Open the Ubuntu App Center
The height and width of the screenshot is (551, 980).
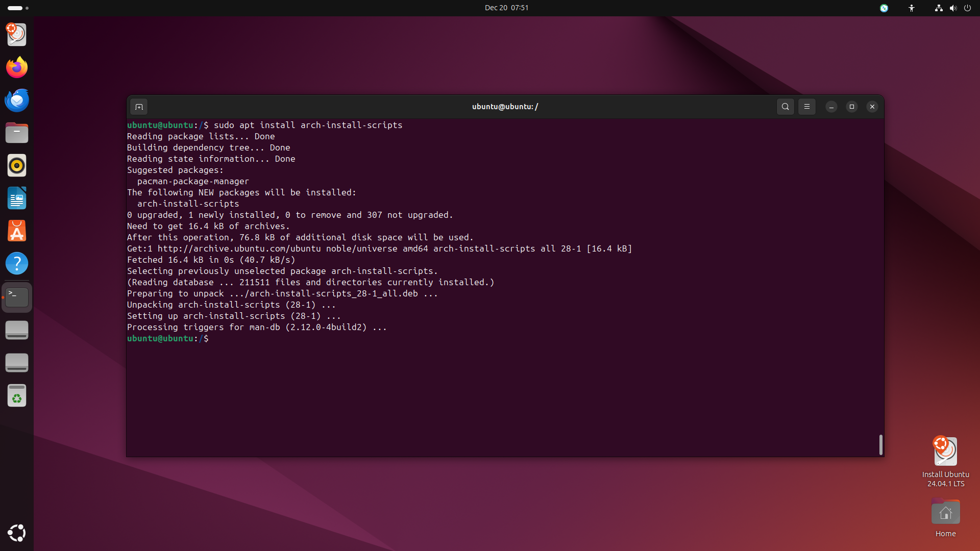pyautogui.click(x=17, y=231)
